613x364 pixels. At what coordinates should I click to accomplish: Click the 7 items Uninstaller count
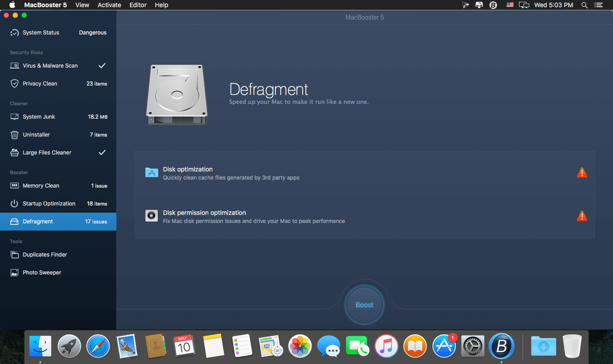pos(99,135)
